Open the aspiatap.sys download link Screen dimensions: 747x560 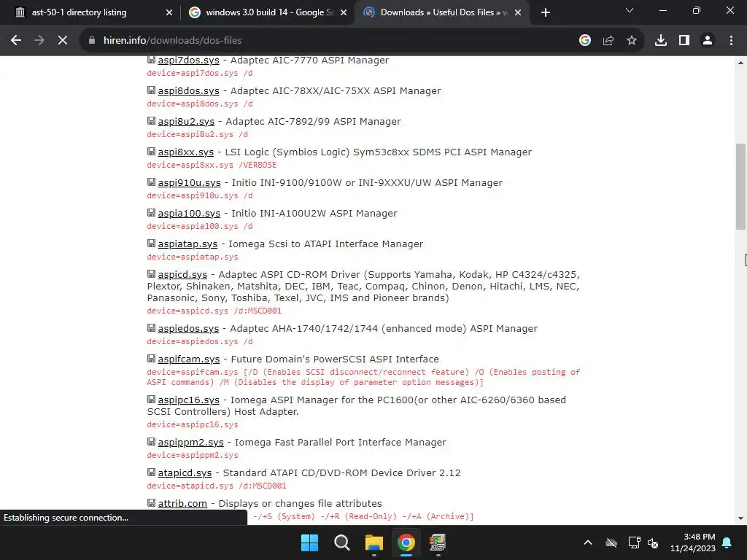click(x=187, y=244)
